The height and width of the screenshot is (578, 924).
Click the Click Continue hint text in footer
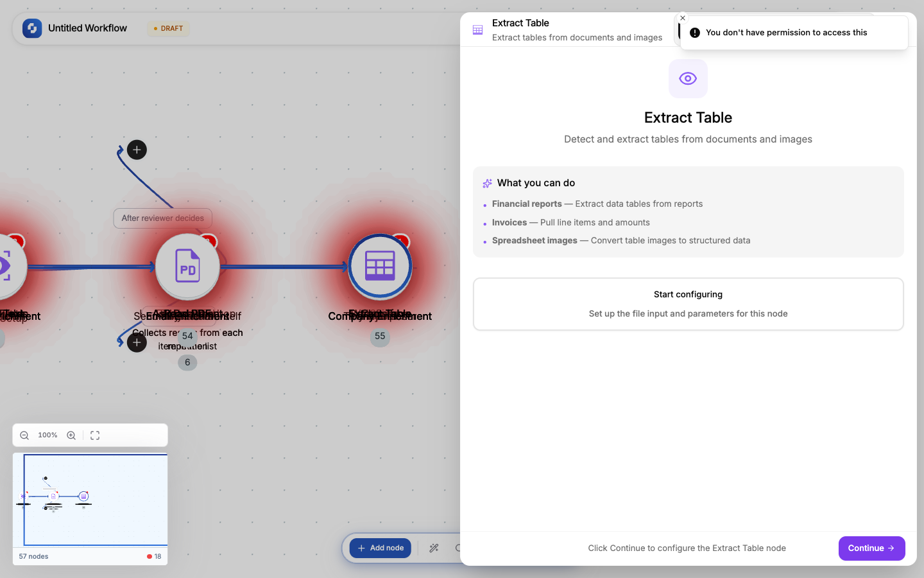(x=687, y=548)
